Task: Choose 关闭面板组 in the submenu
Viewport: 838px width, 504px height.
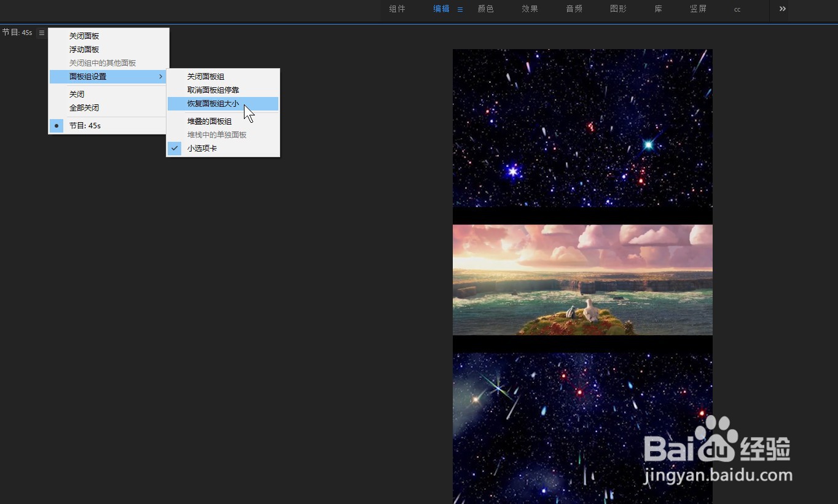Action: 223,77
